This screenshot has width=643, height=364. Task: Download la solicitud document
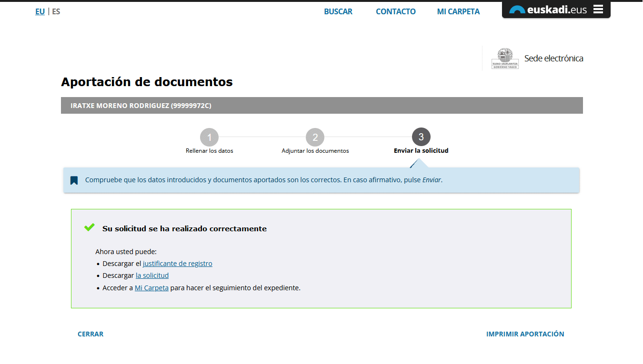[x=152, y=275]
